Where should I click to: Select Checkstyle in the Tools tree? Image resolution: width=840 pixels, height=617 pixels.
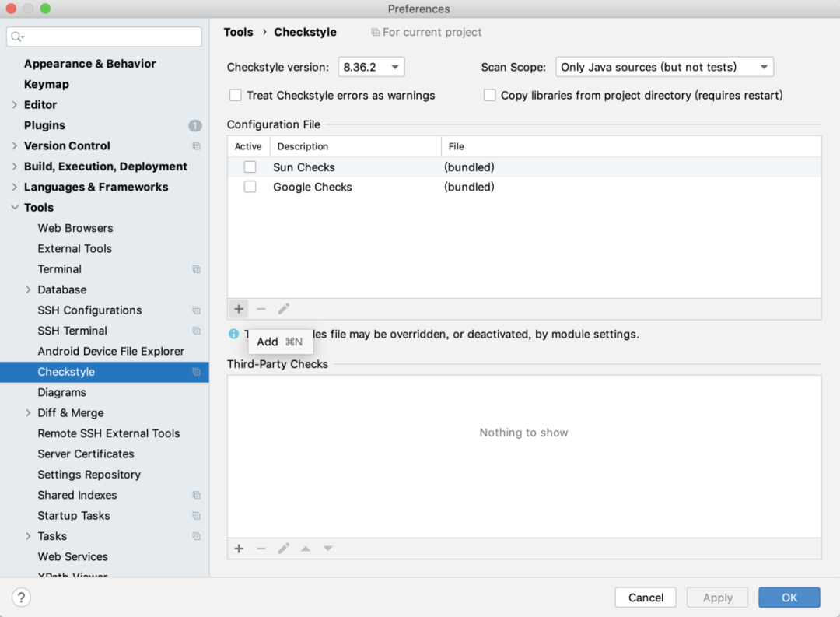(104, 372)
